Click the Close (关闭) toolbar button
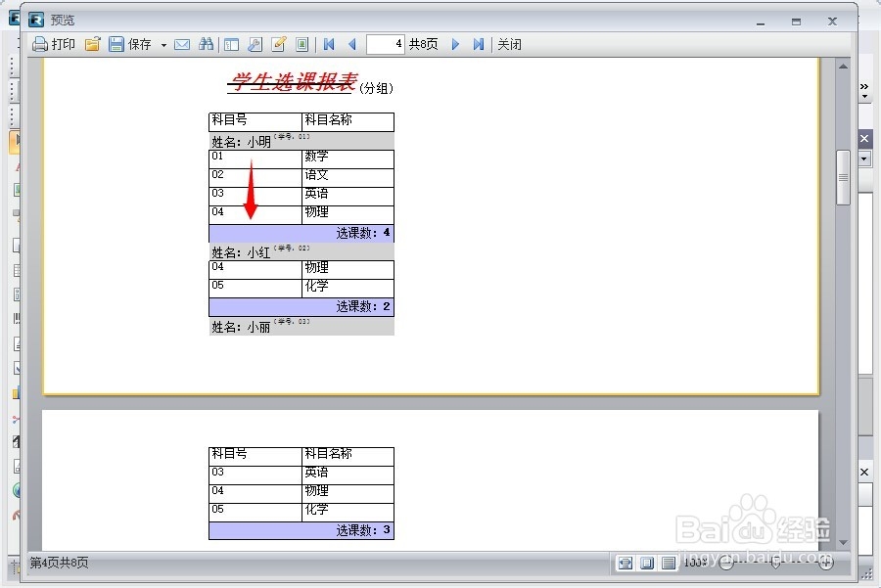Viewport: 881px width, 588px height. tap(510, 44)
